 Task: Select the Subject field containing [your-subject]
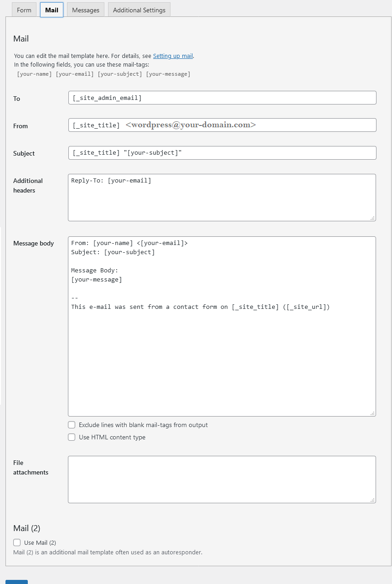pyautogui.click(x=222, y=152)
